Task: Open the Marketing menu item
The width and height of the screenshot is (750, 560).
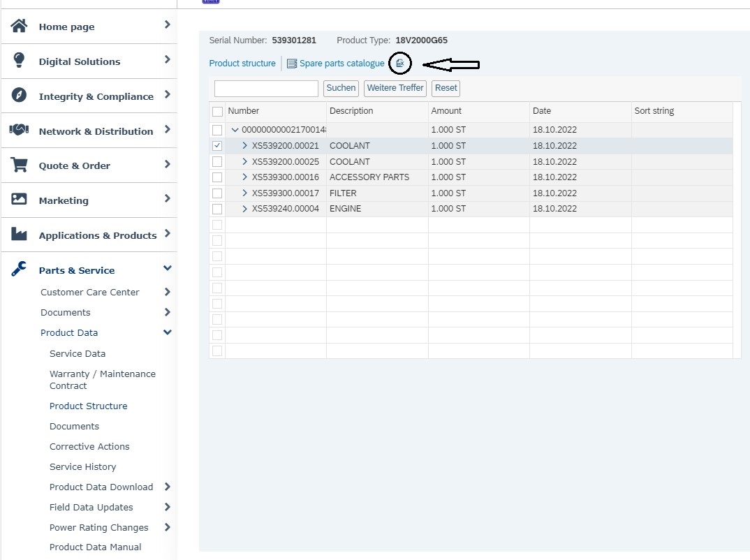Action: click(x=64, y=201)
